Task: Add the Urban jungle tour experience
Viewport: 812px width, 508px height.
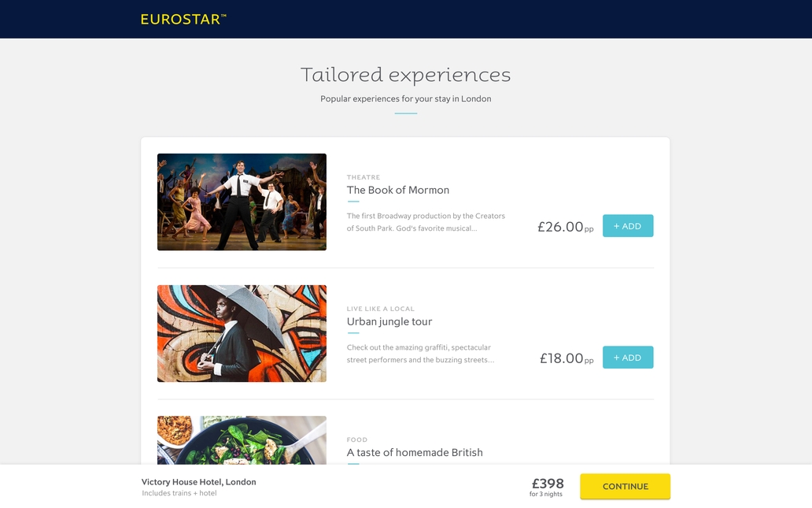Action: click(x=628, y=358)
